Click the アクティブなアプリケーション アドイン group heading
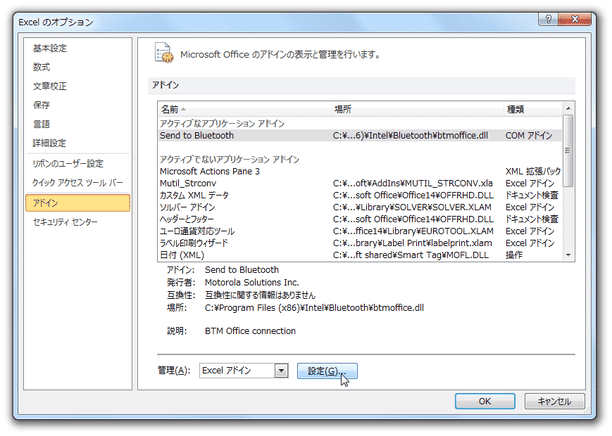This screenshot has width=612, height=436. (222, 124)
